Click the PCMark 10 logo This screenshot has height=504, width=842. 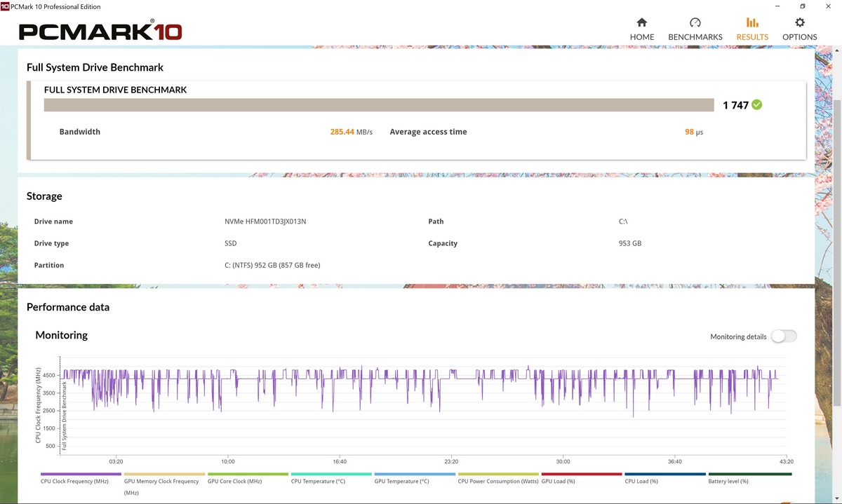point(100,32)
